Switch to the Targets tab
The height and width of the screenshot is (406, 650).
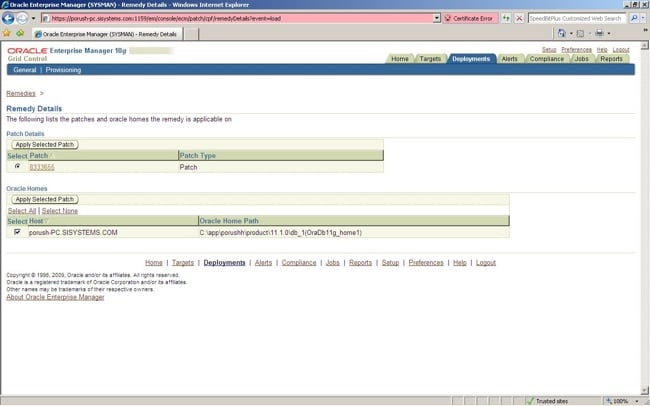click(x=430, y=59)
